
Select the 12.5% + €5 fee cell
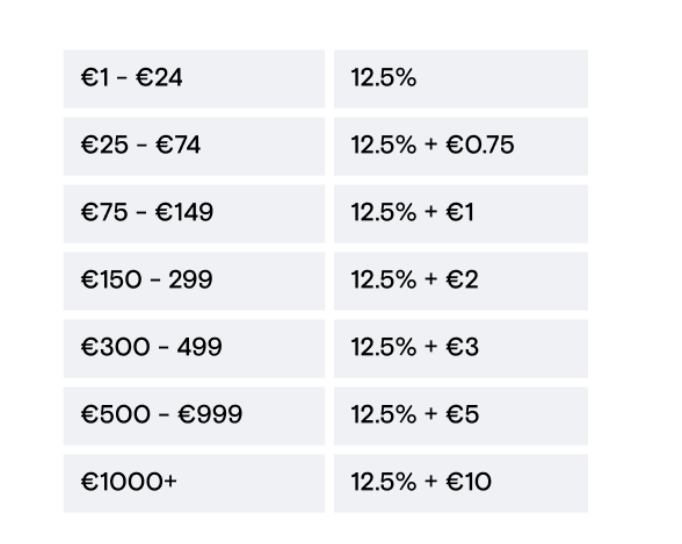[x=461, y=415]
